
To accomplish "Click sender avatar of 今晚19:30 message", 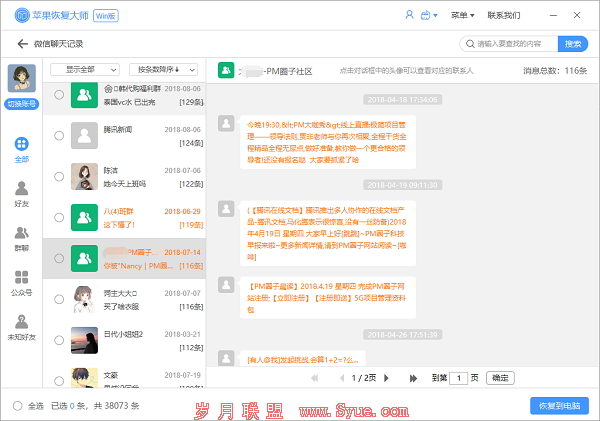I will click(x=226, y=123).
